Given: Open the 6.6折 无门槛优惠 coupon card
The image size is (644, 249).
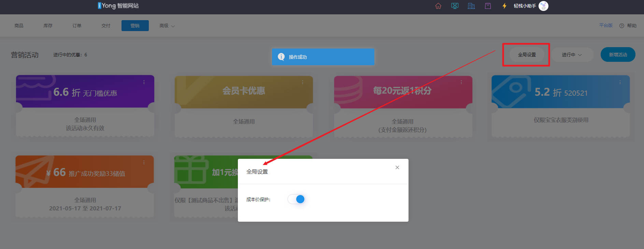Looking at the screenshot, I should point(85,106).
